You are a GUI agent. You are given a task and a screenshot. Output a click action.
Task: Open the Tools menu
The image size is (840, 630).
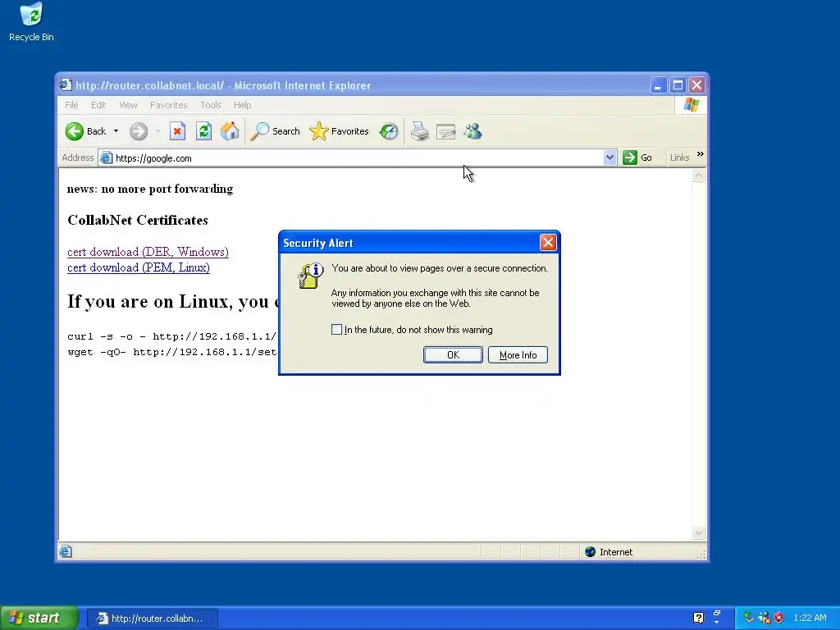211,105
